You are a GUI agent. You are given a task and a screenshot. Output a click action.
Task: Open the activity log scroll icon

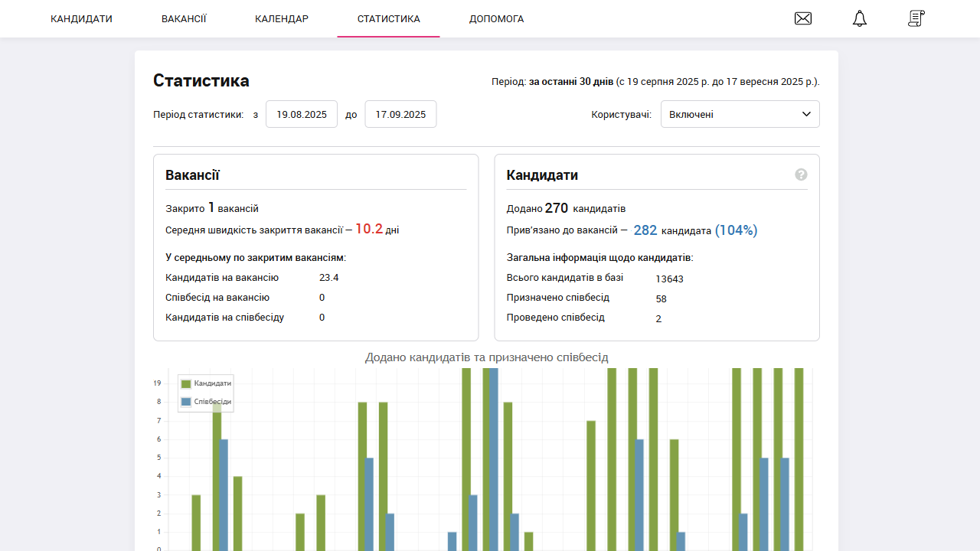[x=916, y=18]
